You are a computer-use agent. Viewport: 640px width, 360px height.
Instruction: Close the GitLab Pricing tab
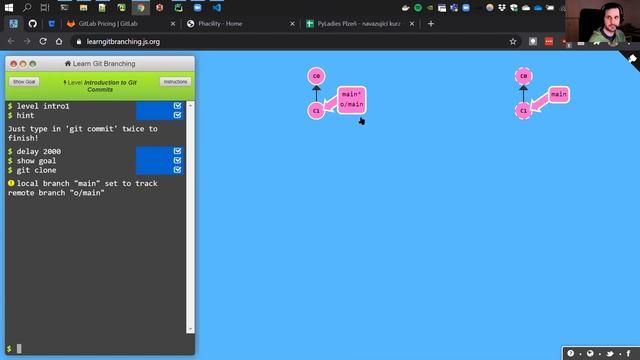click(173, 24)
